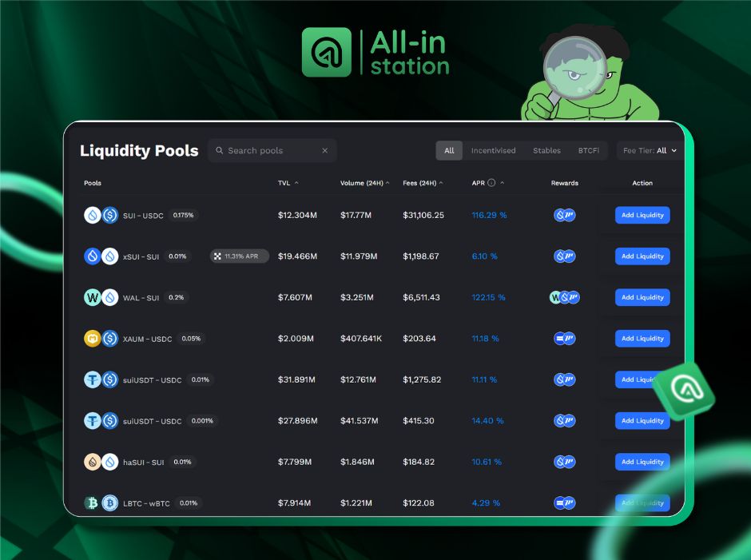Add Liquidity to xSUI - SUI pool
The height and width of the screenshot is (560, 751).
(x=642, y=256)
